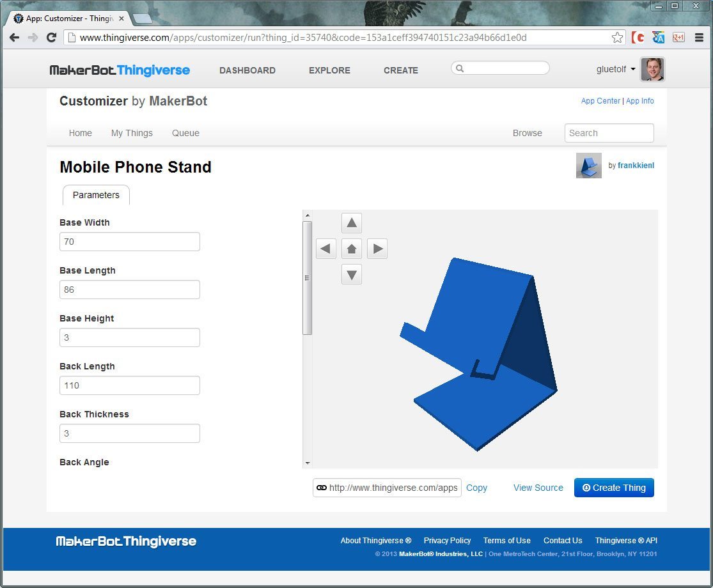Open the gluetolf user dropdown
This screenshot has width=713, height=588.
tap(616, 69)
